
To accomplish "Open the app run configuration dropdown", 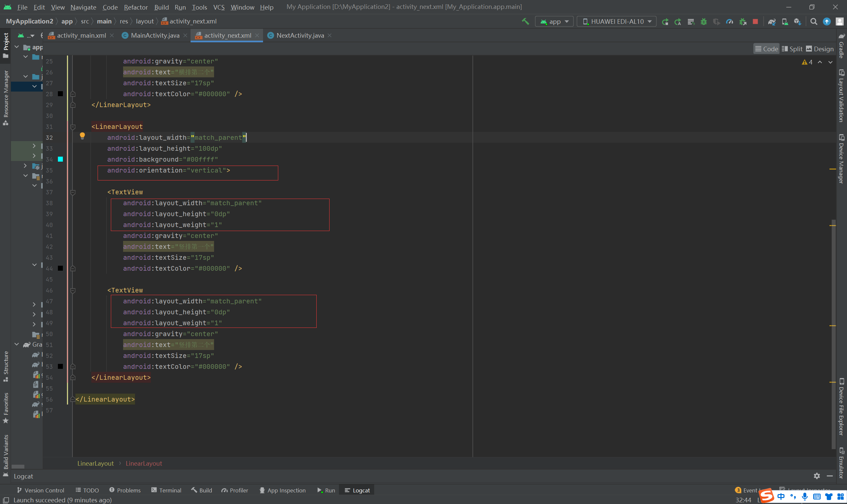I will (555, 21).
